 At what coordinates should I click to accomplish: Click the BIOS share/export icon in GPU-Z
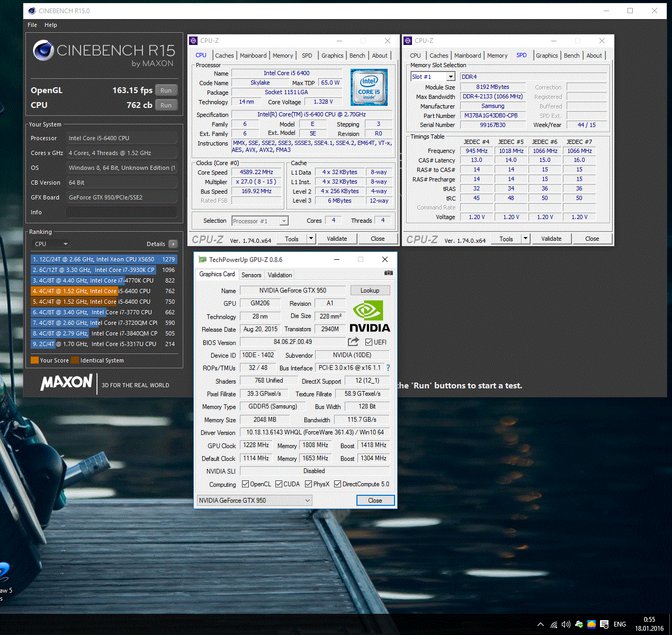(x=353, y=342)
